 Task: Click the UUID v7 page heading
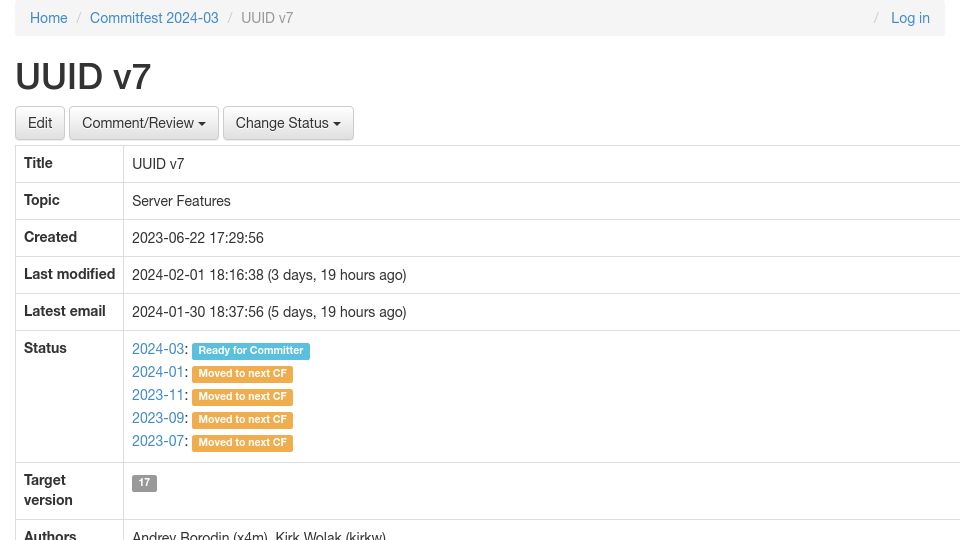click(83, 77)
